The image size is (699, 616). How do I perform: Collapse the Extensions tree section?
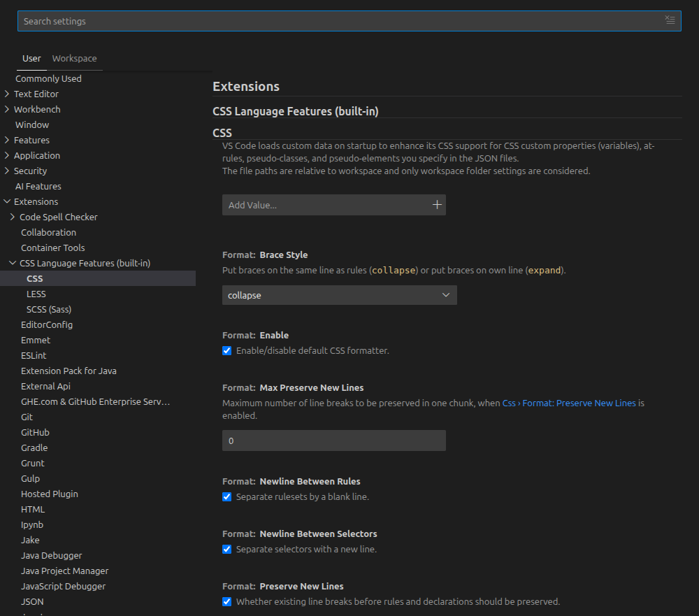point(7,201)
